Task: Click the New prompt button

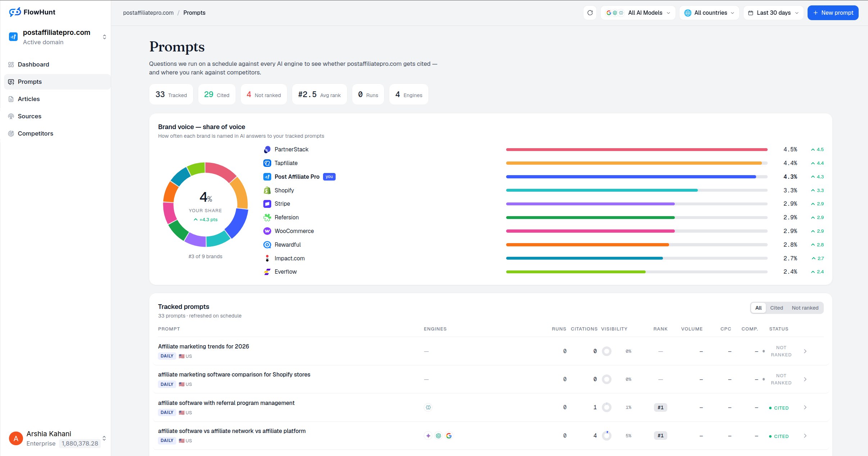Action: click(833, 13)
